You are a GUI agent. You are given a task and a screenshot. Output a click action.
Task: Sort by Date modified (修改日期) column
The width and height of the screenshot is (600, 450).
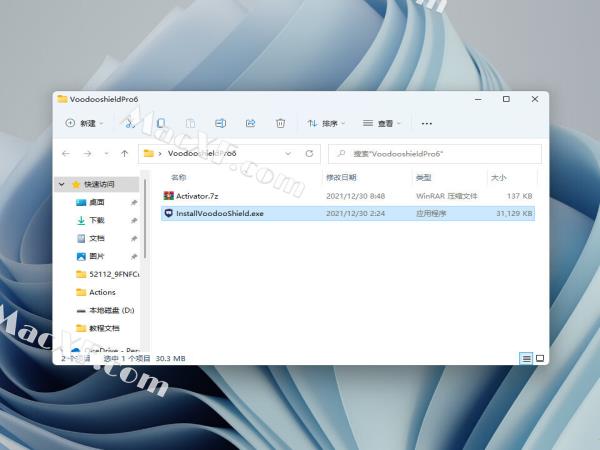click(x=341, y=177)
